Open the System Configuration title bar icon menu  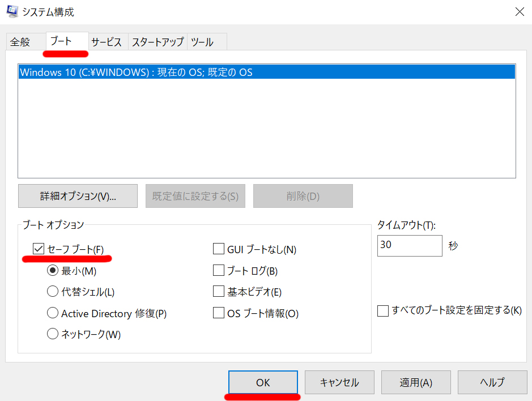pyautogui.click(x=12, y=11)
